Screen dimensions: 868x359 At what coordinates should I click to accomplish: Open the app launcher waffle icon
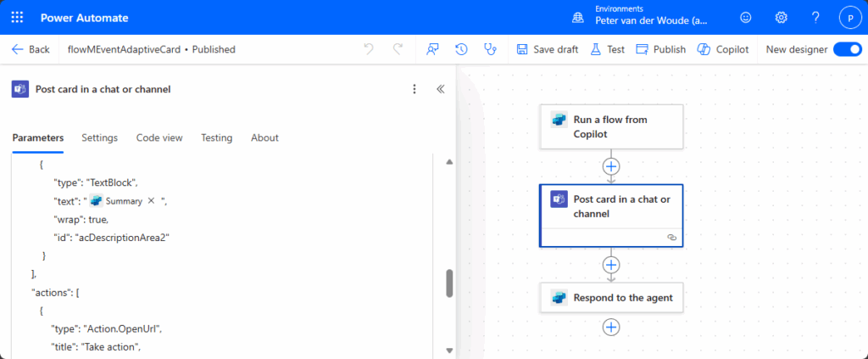tap(17, 17)
